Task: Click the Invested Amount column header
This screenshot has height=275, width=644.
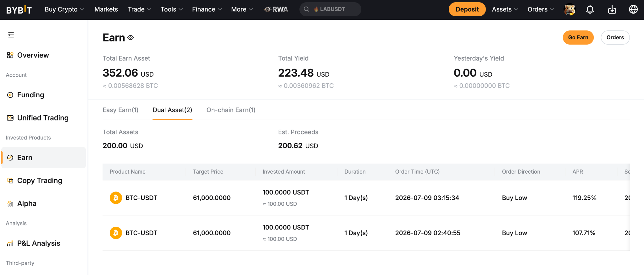Action: pyautogui.click(x=284, y=172)
